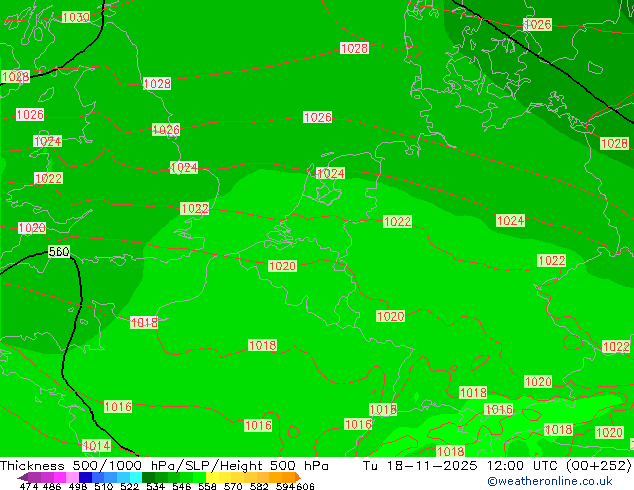Click the orange arrow end of legend
This screenshot has height=490, width=634.
(x=298, y=477)
